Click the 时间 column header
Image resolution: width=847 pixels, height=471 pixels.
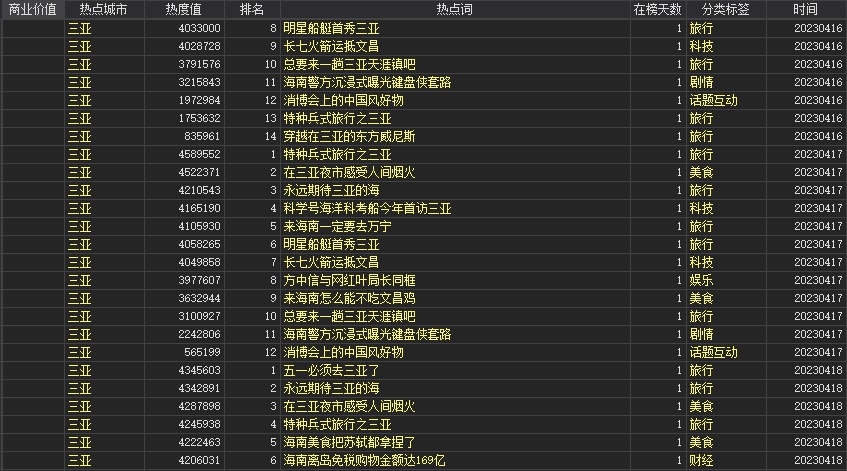click(805, 9)
